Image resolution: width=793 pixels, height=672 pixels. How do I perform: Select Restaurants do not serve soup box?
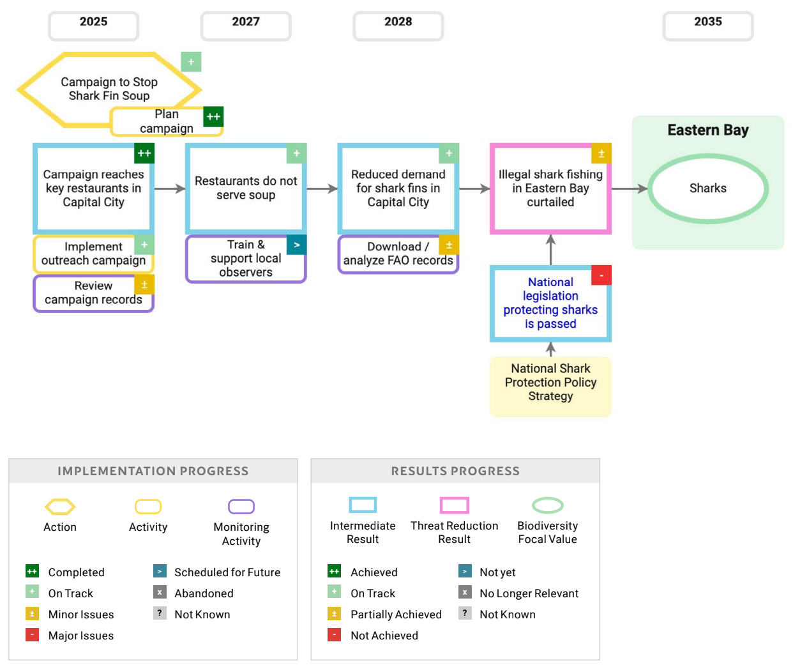(x=246, y=188)
